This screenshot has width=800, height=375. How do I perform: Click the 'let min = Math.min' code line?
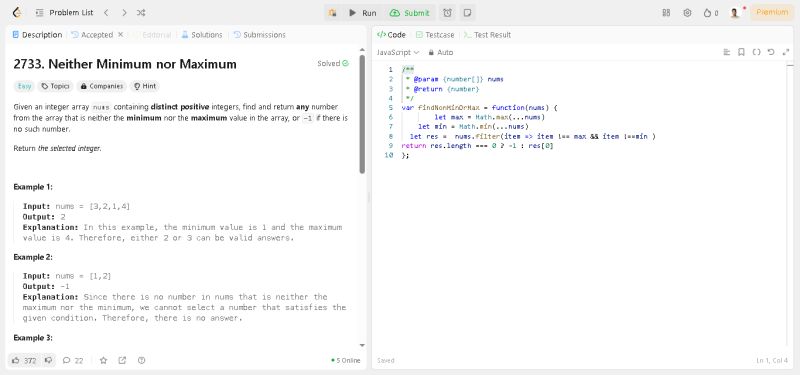tap(473, 127)
